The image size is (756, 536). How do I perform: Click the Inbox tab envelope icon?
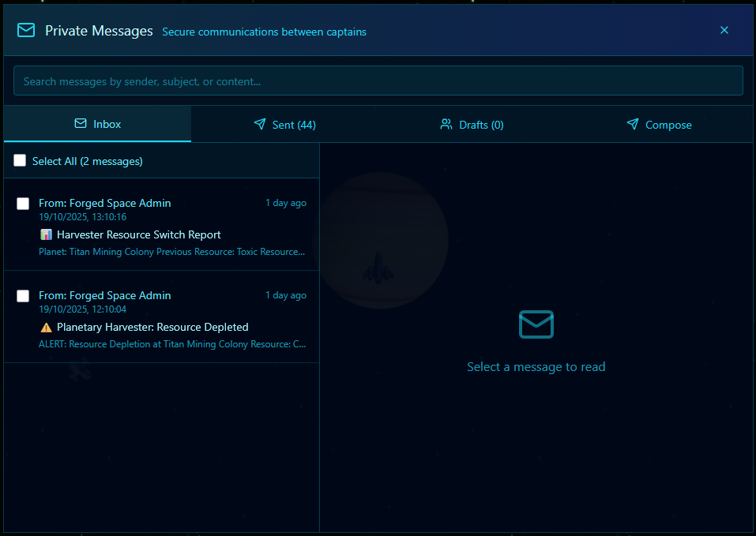pos(81,124)
